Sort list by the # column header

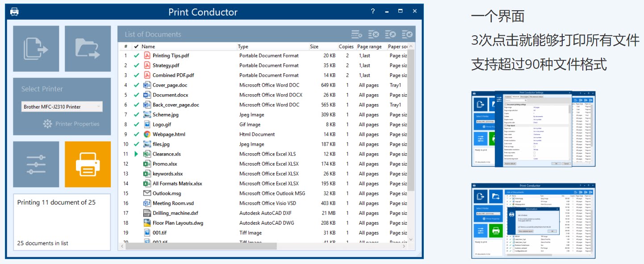point(126,46)
